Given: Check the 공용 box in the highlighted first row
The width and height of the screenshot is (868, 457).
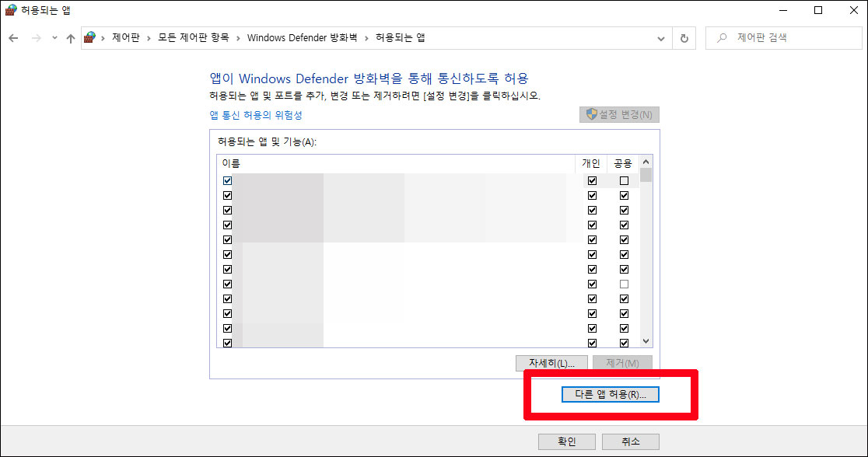Looking at the screenshot, I should point(625,180).
